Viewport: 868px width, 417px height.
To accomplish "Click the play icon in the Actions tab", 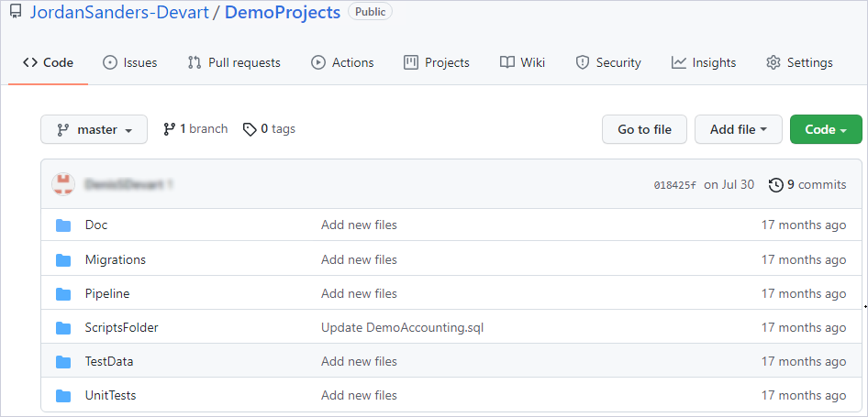I will point(317,62).
